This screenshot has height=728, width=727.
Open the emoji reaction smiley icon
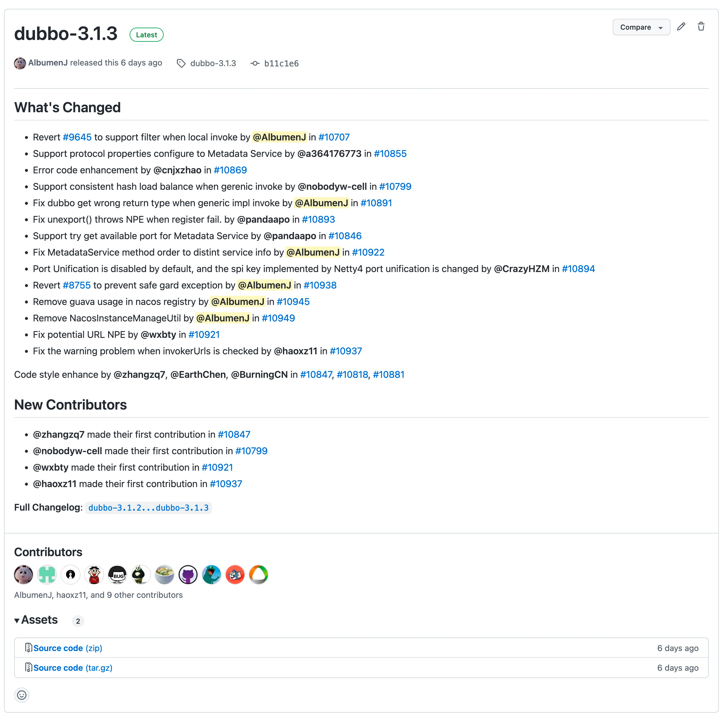tap(21, 695)
